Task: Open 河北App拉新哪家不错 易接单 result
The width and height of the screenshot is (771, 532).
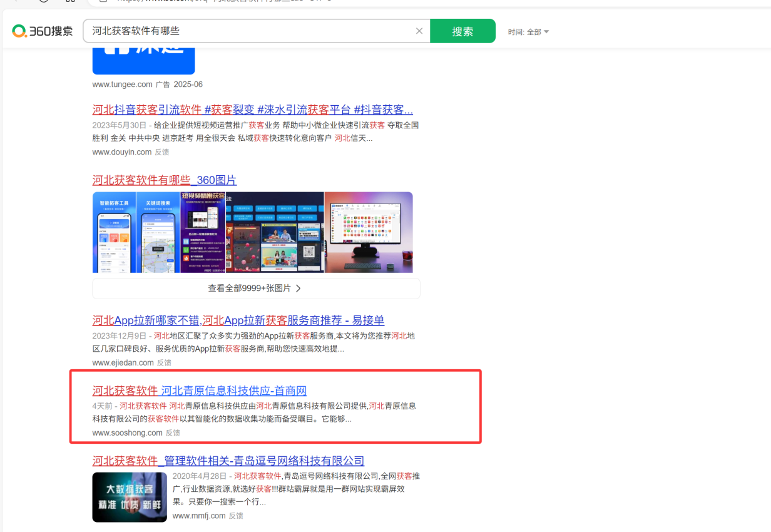Action: tap(238, 320)
